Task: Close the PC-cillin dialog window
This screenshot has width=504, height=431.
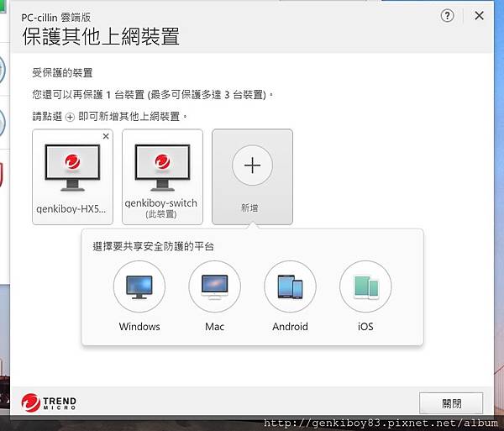Action: tap(480, 15)
